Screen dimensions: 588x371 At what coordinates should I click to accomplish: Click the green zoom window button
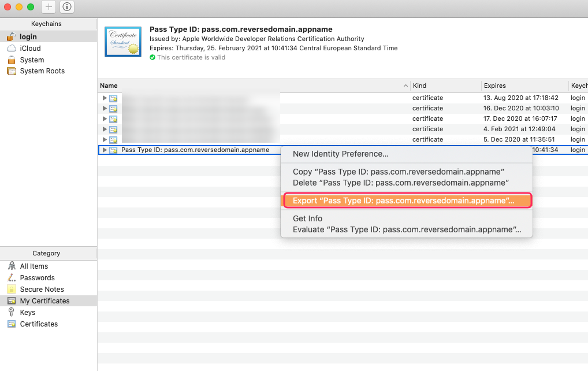pos(31,7)
